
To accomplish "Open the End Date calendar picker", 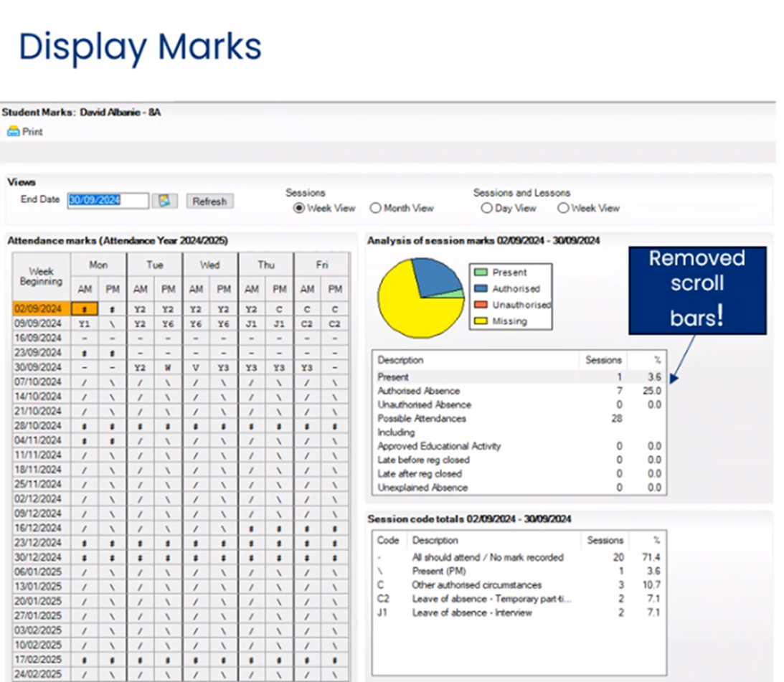I will point(164,202).
